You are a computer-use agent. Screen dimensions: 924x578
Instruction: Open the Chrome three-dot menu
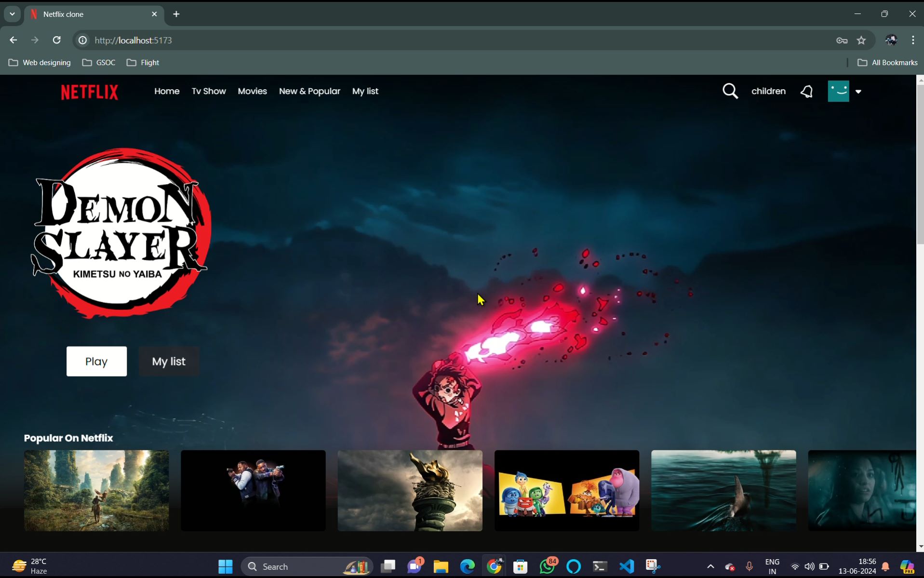[x=912, y=40]
